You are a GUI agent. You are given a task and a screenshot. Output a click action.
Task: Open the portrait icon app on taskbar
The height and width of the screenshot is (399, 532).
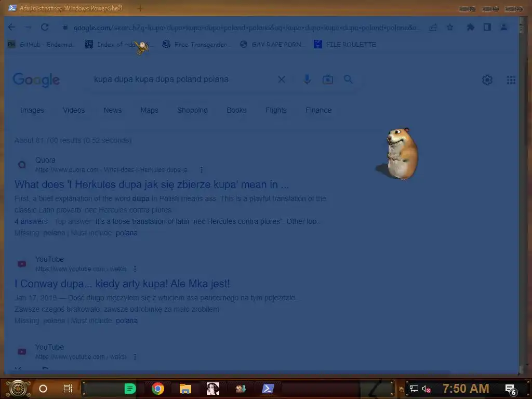click(212, 389)
